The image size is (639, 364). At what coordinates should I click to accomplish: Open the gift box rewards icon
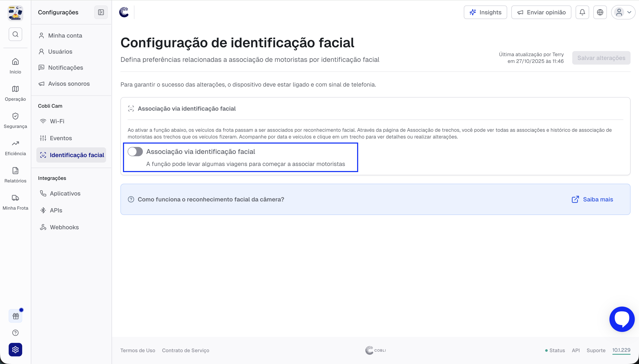pos(15,316)
